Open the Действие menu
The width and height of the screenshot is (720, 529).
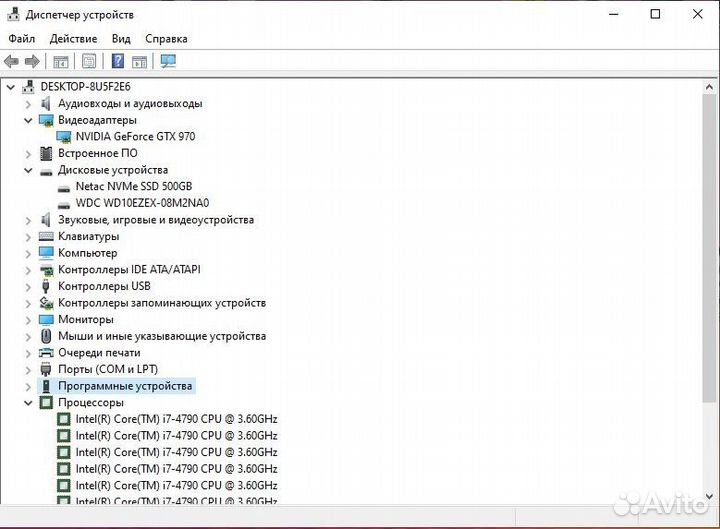tap(73, 39)
